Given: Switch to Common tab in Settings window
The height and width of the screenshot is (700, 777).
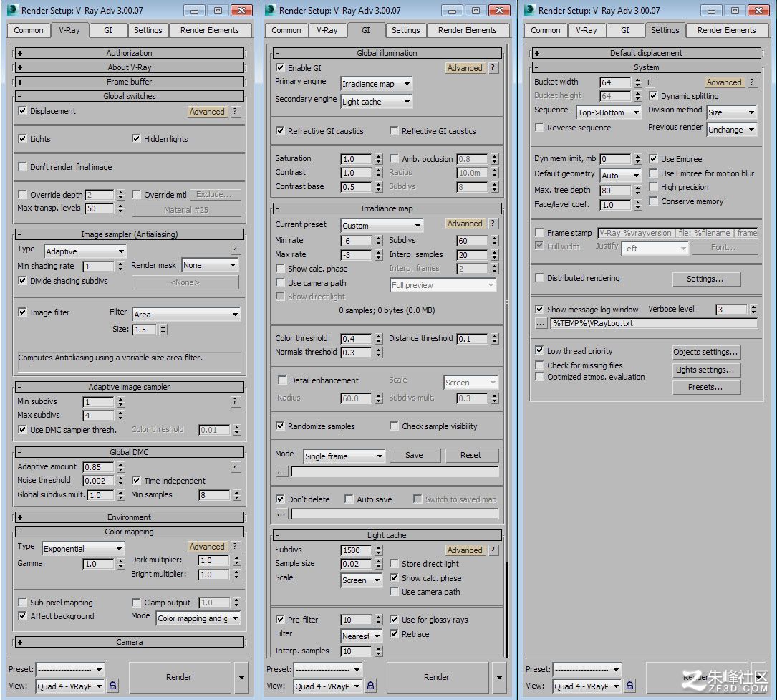Looking at the screenshot, I should pyautogui.click(x=545, y=30).
